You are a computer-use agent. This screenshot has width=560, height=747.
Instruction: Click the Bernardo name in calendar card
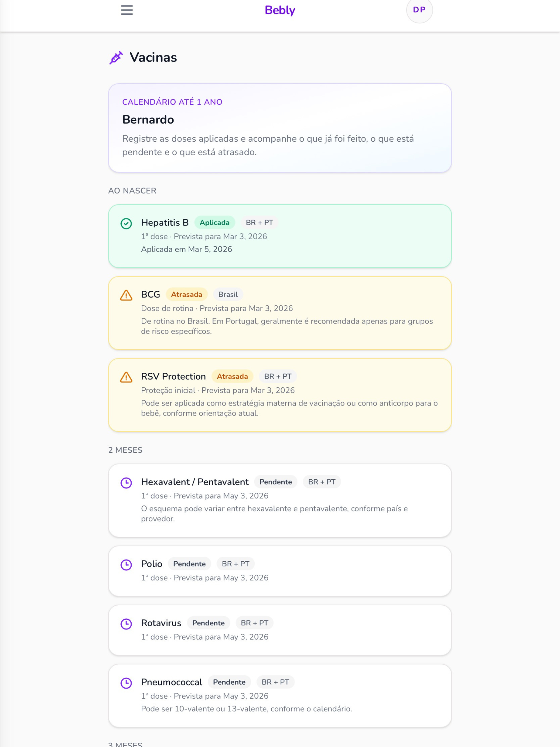point(148,119)
